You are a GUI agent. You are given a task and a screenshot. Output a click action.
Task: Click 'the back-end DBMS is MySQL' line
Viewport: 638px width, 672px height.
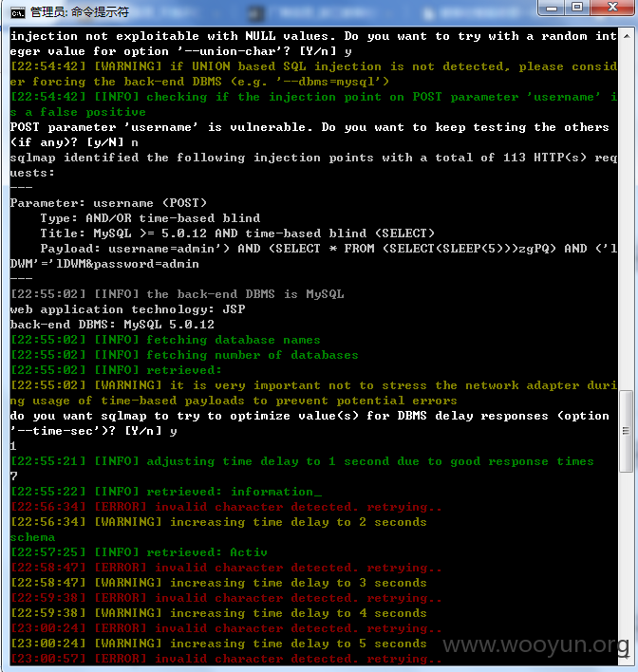click(x=178, y=294)
